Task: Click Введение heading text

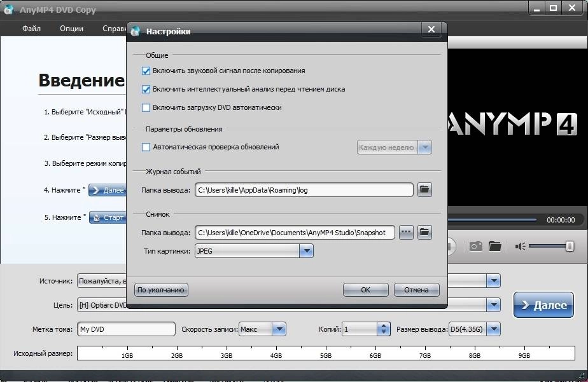Action: [x=81, y=80]
